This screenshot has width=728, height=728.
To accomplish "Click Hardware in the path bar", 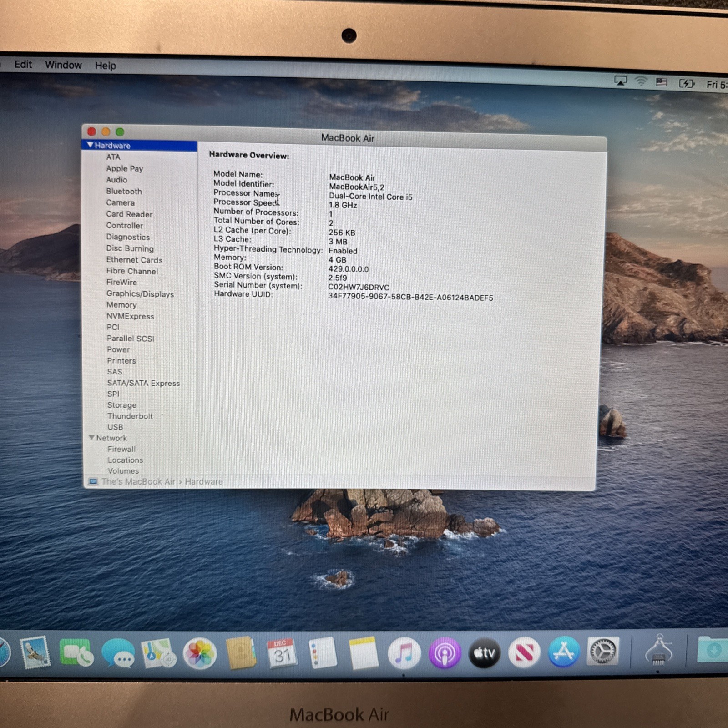I will tap(204, 481).
